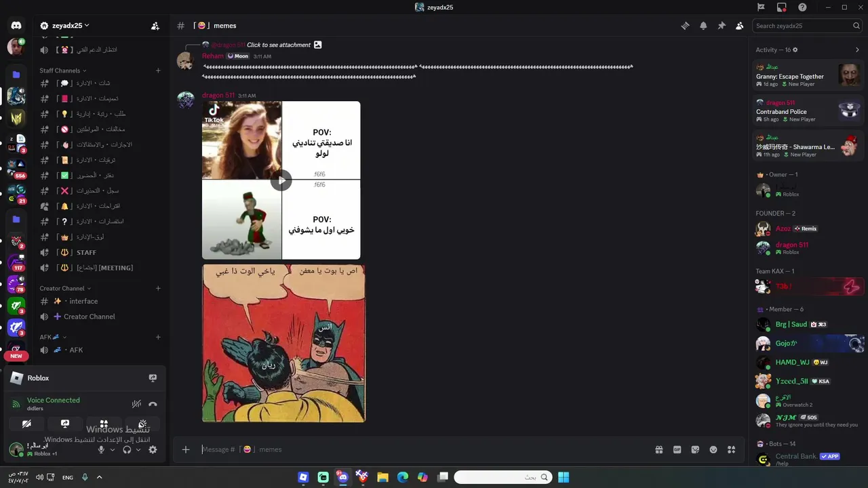Deafen with the headphones icon
The height and width of the screenshot is (488, 868).
point(127,449)
